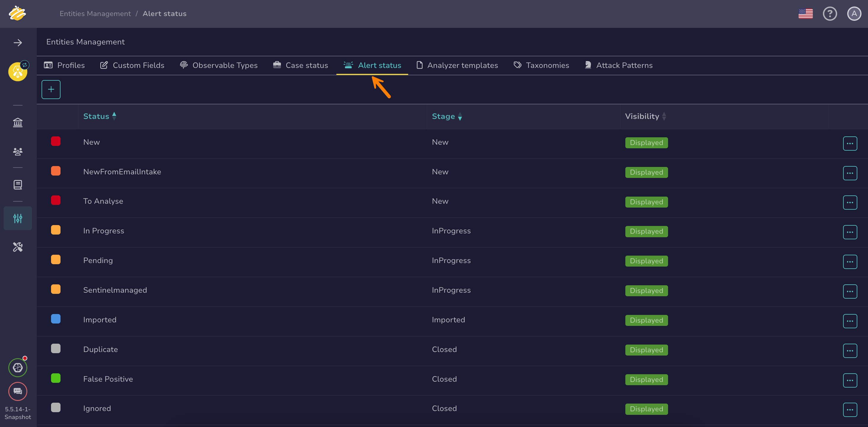
Task: Open the chat support icon in sidebar
Action: point(18,391)
